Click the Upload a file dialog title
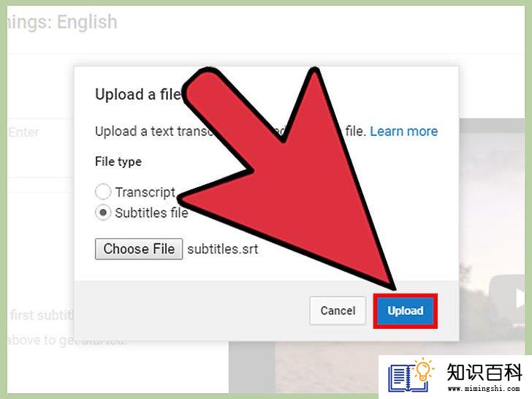532x399 pixels. 137,94
